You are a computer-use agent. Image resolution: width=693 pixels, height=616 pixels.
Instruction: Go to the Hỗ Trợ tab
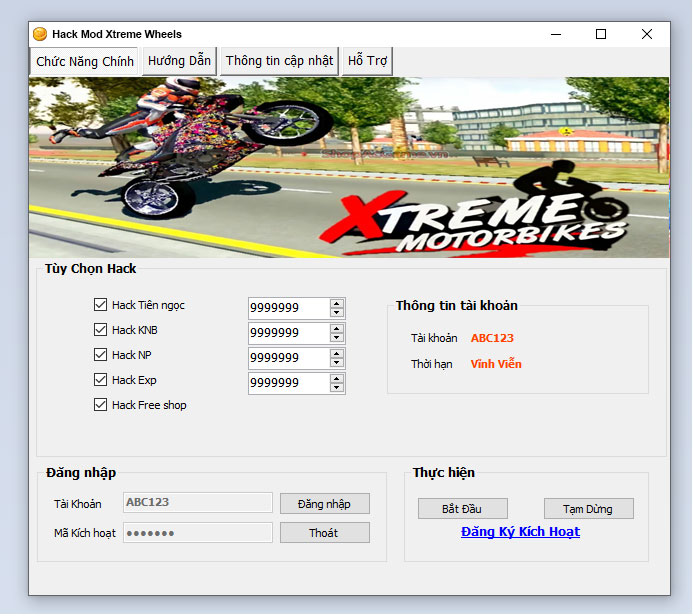tap(367, 61)
